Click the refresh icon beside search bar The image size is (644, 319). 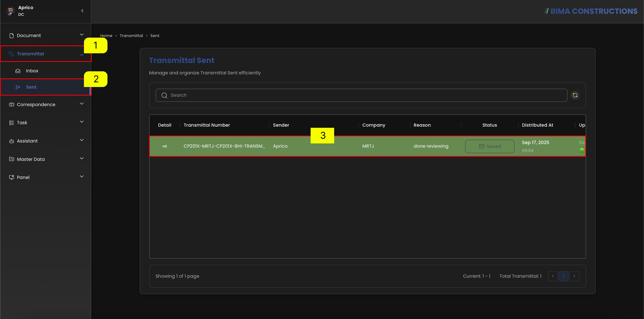pos(575,95)
